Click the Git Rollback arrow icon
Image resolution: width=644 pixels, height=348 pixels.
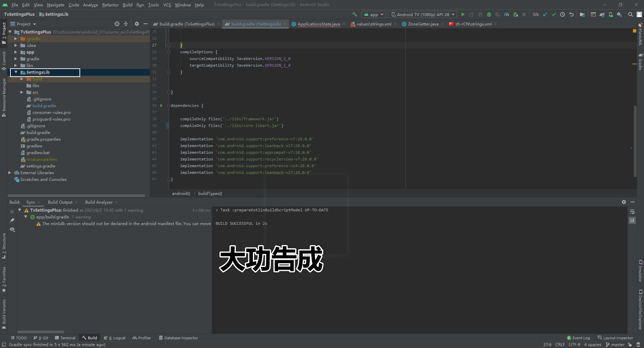[x=571, y=14]
